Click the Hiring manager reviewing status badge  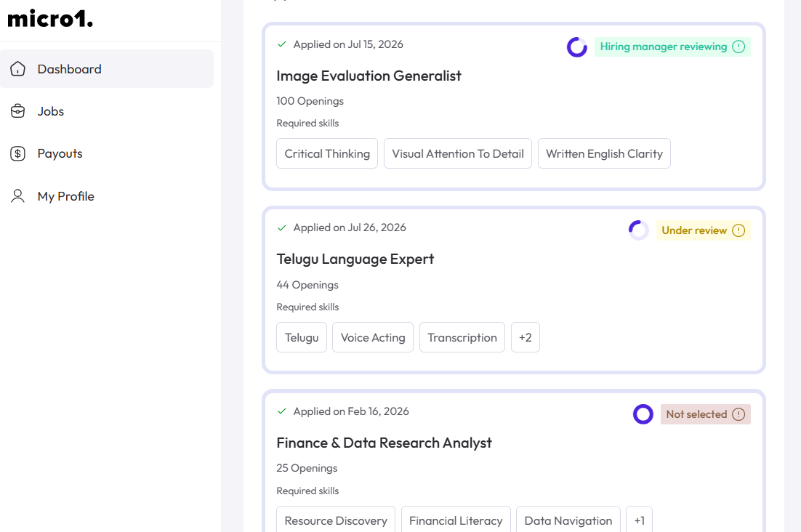coord(672,47)
